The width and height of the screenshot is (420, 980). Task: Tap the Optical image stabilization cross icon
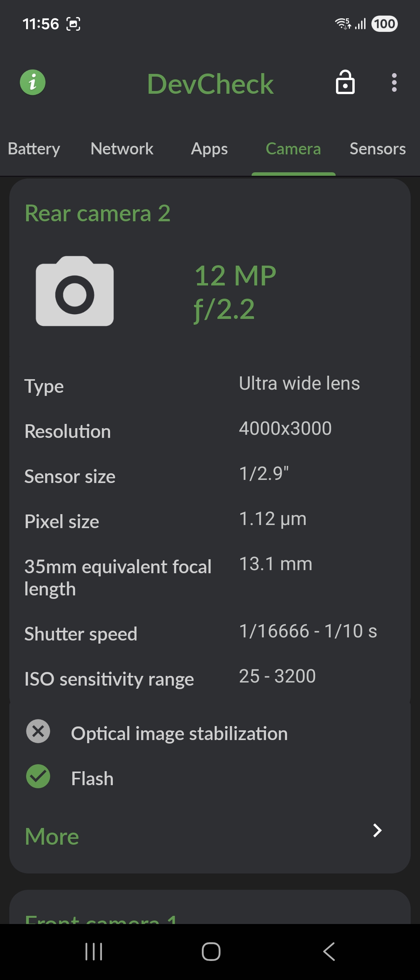(x=38, y=731)
